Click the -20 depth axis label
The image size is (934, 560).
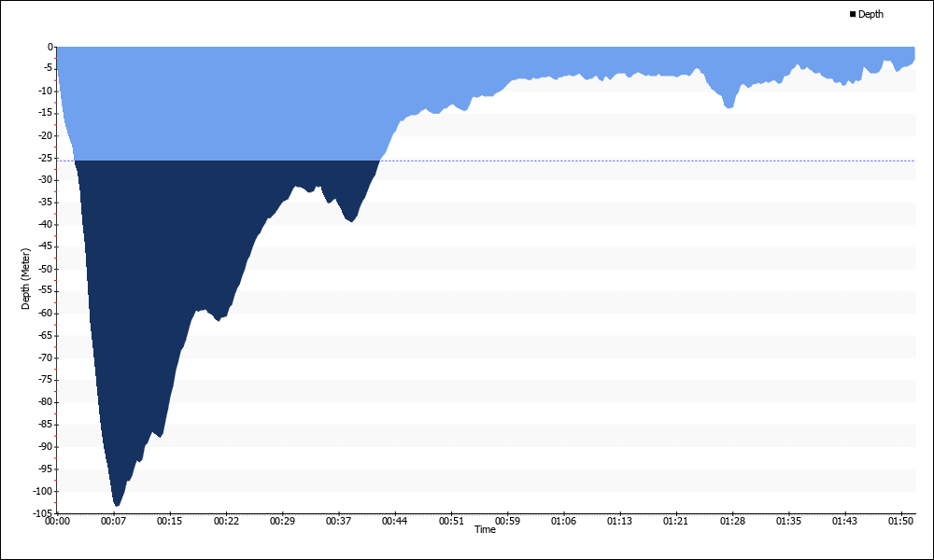[x=47, y=135]
